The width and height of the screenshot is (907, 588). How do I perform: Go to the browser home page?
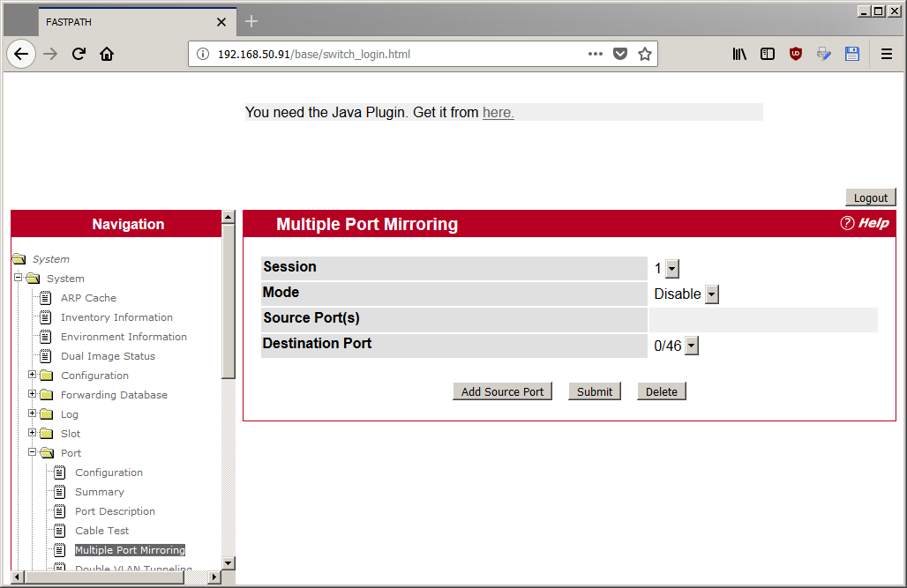point(107,55)
